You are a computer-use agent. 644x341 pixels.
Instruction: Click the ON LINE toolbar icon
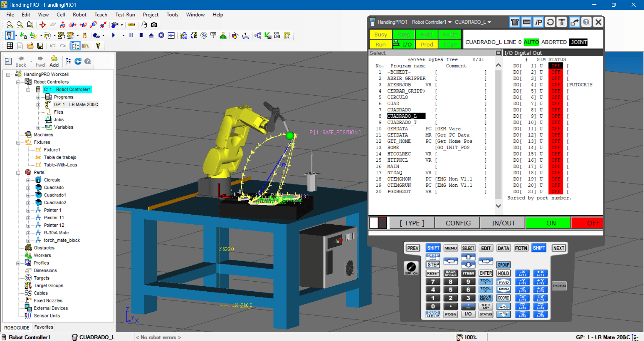click(x=277, y=35)
